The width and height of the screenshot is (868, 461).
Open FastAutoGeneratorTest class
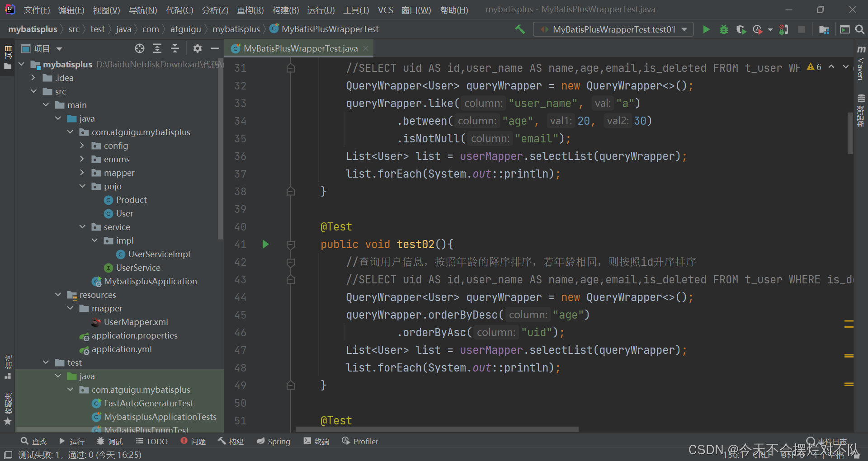tap(143, 403)
